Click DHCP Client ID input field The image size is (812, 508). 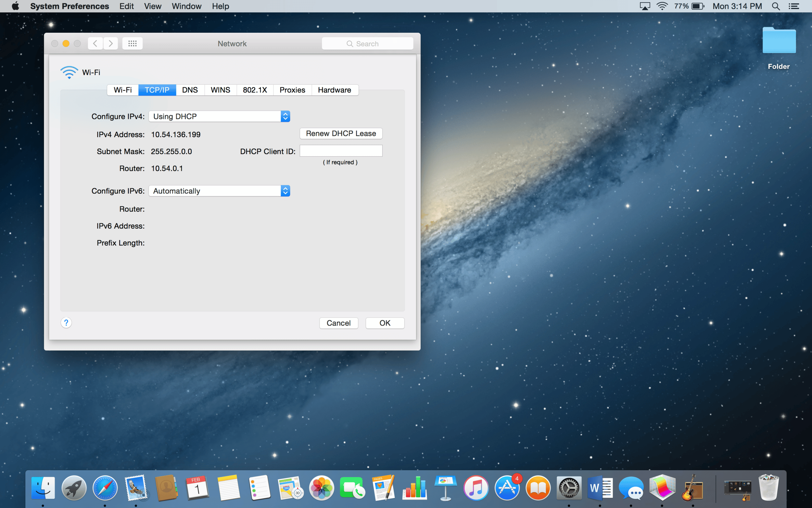pyautogui.click(x=340, y=151)
